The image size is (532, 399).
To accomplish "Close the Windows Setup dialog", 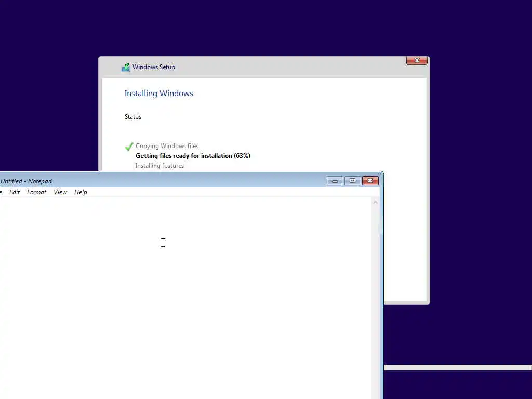I will pos(417,60).
